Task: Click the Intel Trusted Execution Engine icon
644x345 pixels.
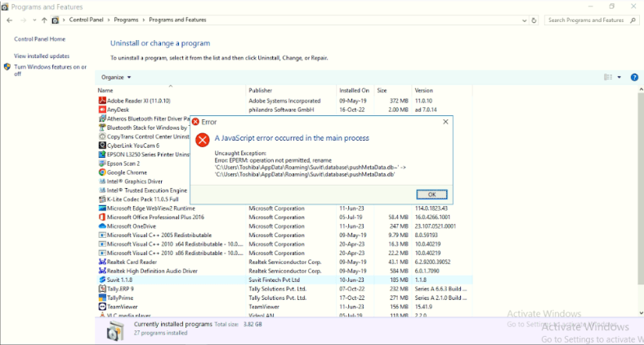Action: pyautogui.click(x=102, y=190)
